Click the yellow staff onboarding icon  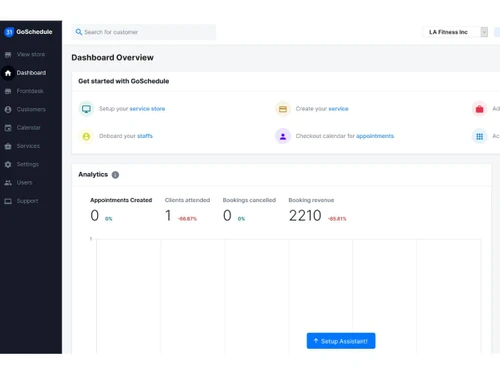coord(86,136)
